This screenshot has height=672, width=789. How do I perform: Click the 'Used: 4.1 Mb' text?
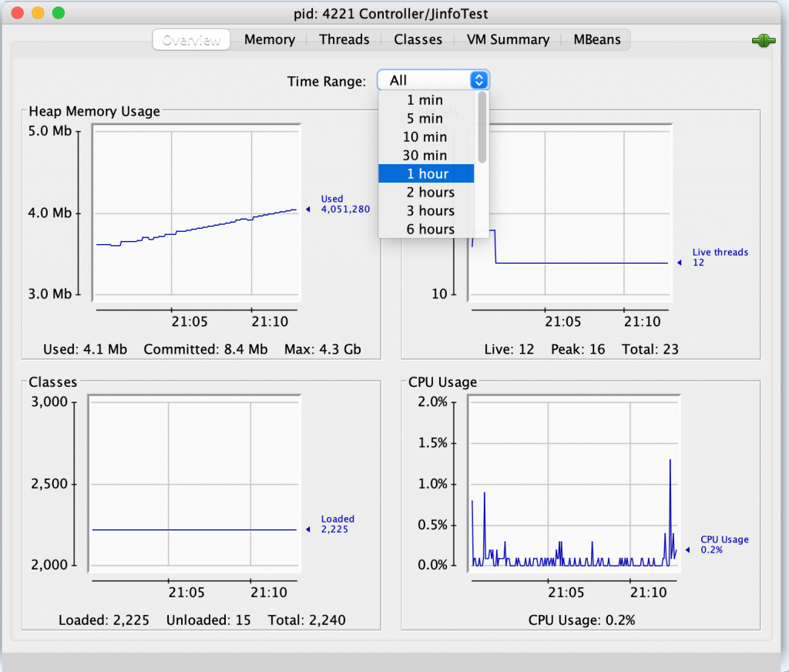click(x=85, y=349)
